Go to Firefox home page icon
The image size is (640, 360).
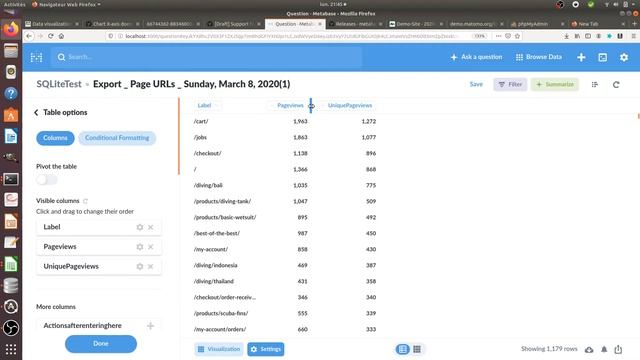(61, 36)
